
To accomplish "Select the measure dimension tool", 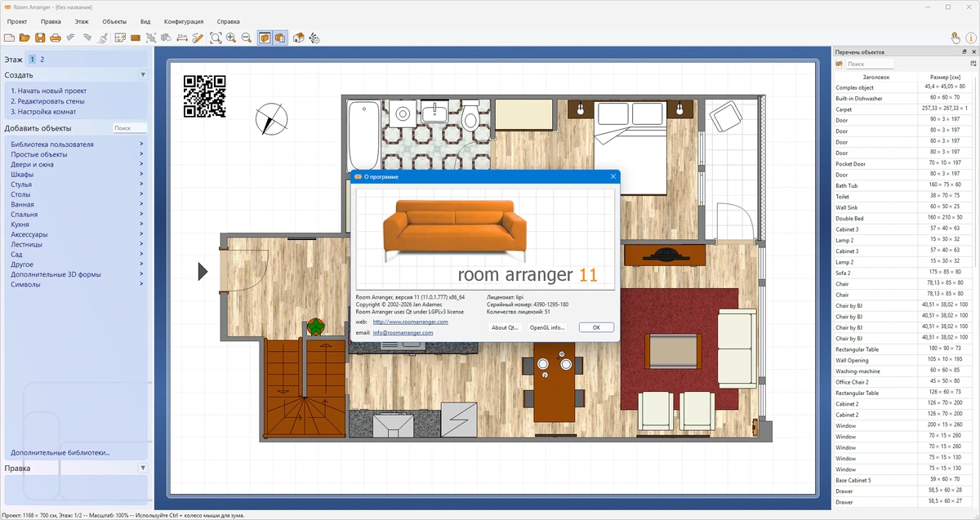I will coord(181,38).
